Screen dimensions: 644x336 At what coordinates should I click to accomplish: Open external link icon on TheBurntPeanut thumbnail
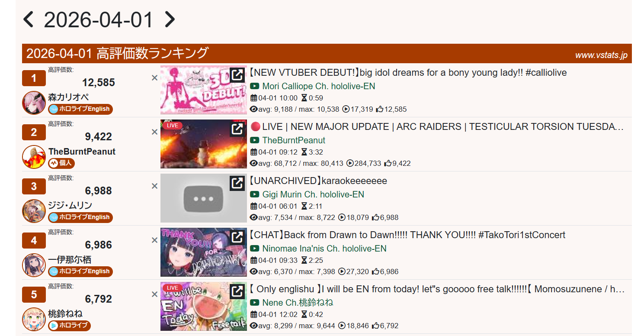click(237, 129)
